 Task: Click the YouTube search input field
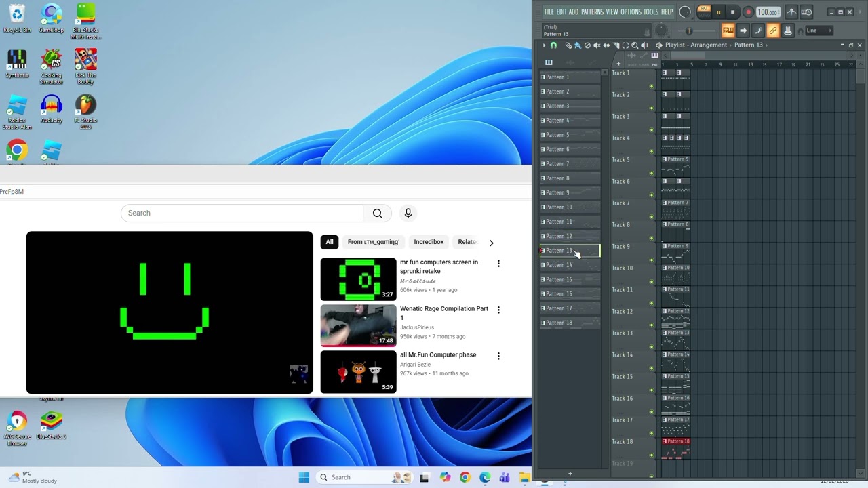(242, 213)
